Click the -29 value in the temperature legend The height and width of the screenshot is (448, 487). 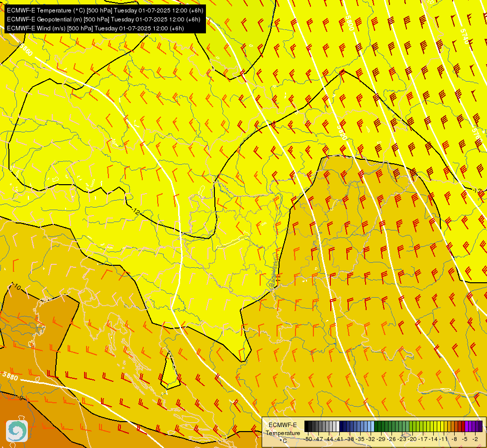point(381,439)
